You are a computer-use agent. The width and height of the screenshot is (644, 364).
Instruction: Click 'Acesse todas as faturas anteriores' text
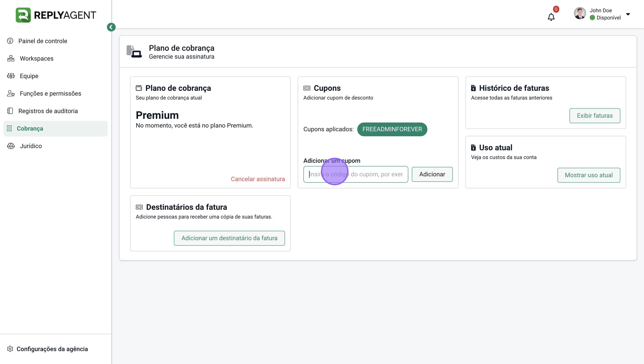coord(511,98)
